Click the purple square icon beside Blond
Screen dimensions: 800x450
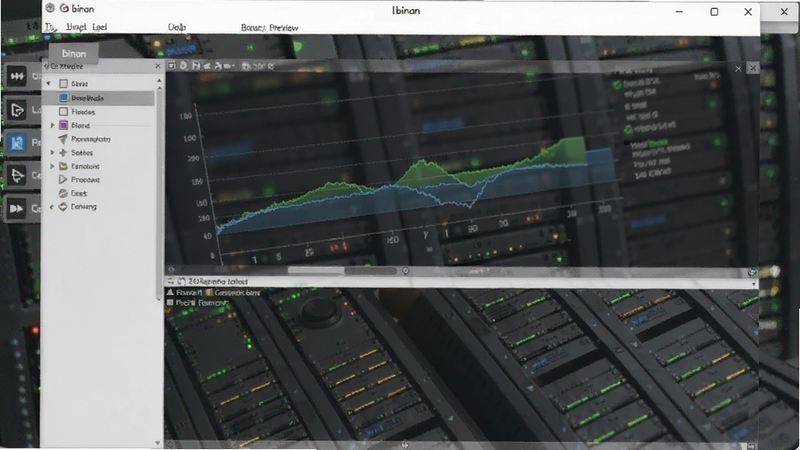click(x=63, y=125)
